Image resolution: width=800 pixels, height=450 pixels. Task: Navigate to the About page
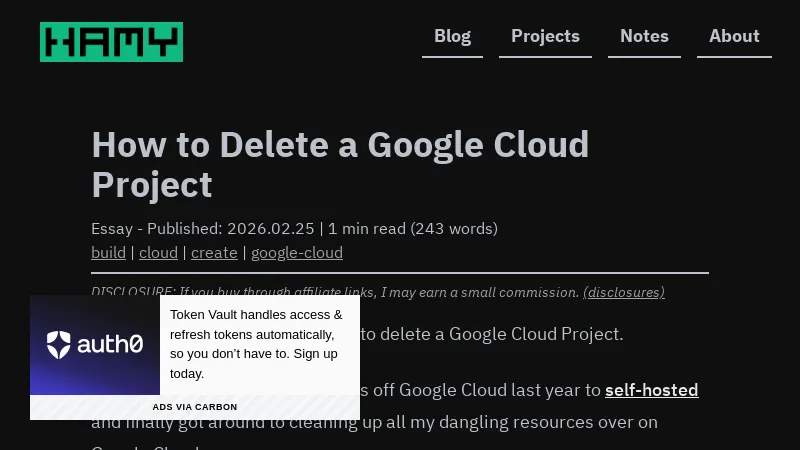[x=734, y=37]
